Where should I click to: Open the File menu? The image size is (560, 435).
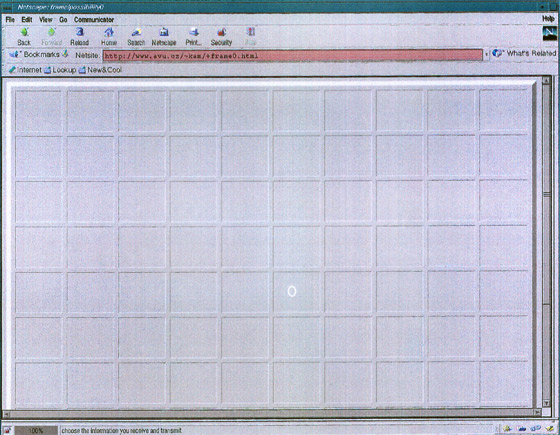tap(10, 20)
